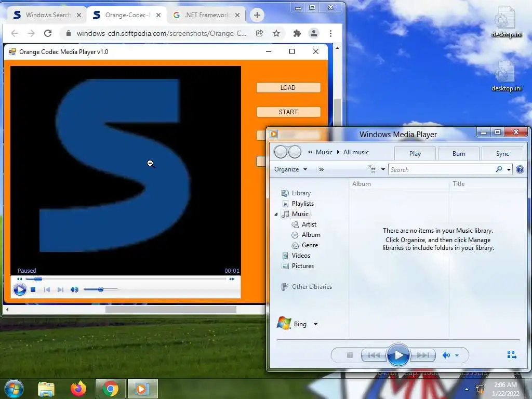Switch to Now Playing mode icon
The image size is (532, 399).
[x=512, y=355]
